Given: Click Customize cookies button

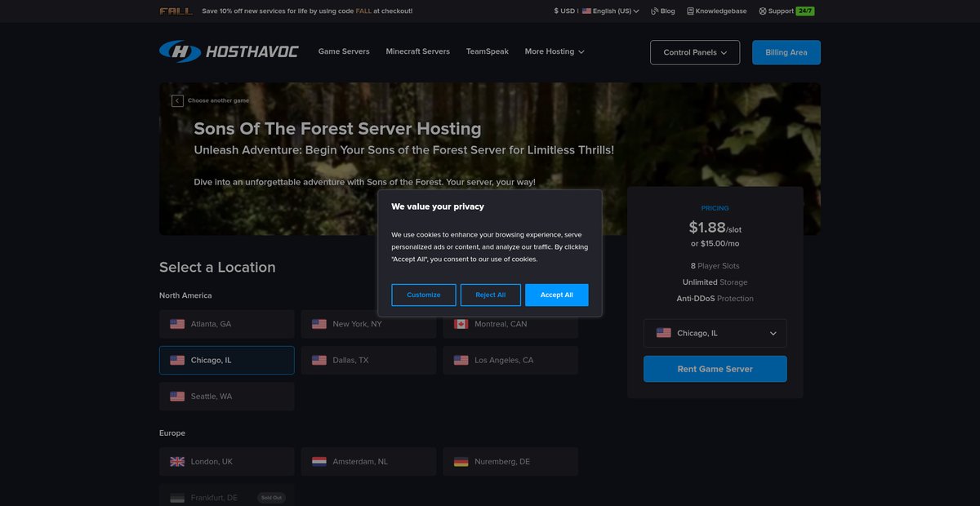Looking at the screenshot, I should click(424, 295).
